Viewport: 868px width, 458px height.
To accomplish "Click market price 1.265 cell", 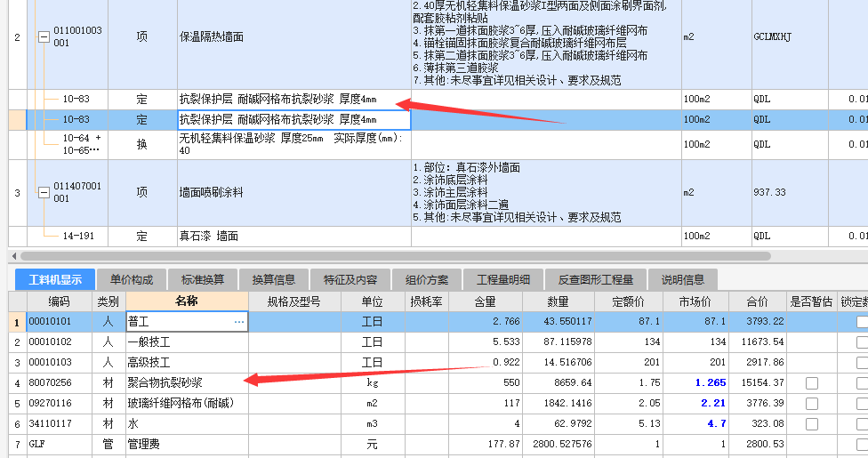I will (x=695, y=382).
